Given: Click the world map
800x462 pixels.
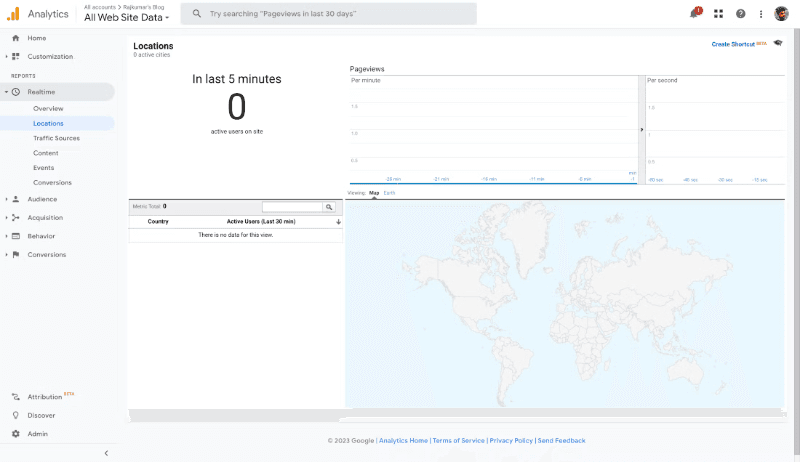Looking at the screenshot, I should [x=565, y=304].
